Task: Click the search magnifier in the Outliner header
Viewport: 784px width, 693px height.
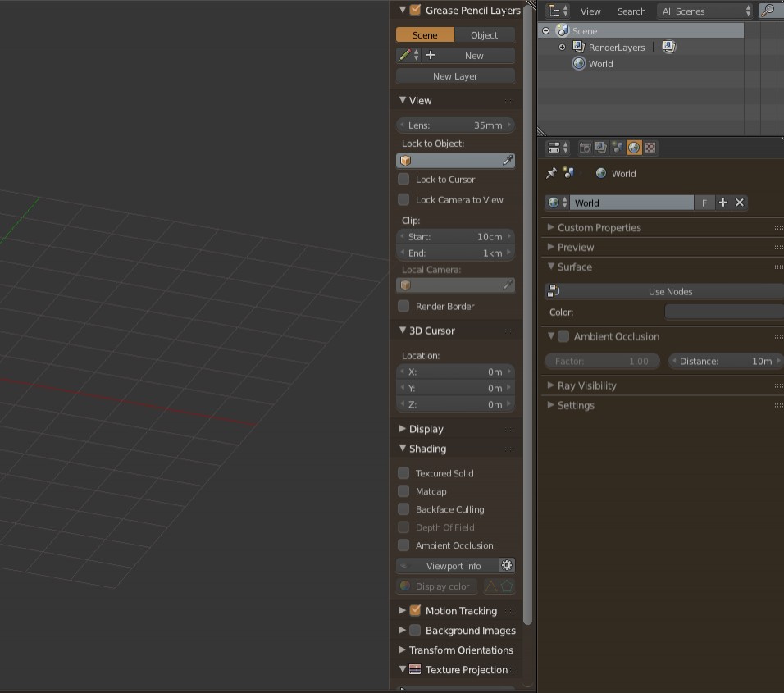Action: [x=769, y=11]
